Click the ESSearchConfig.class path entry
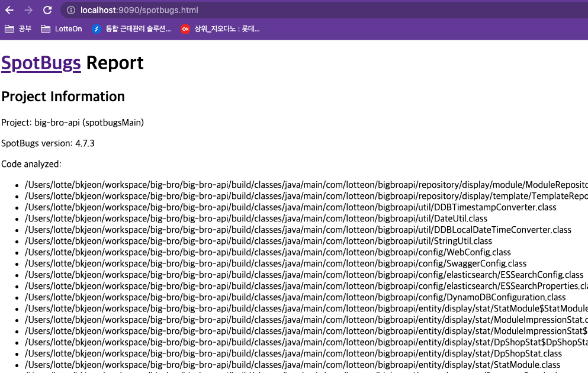Viewport: 588px width, 373px height. point(304,275)
